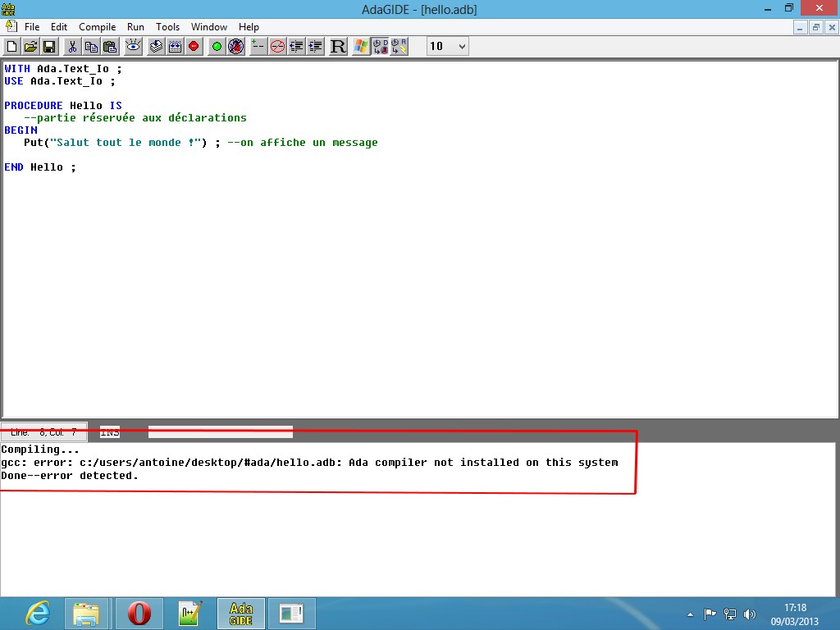Run the program with the green circle icon
This screenshot has height=630, width=840.
tap(217, 47)
